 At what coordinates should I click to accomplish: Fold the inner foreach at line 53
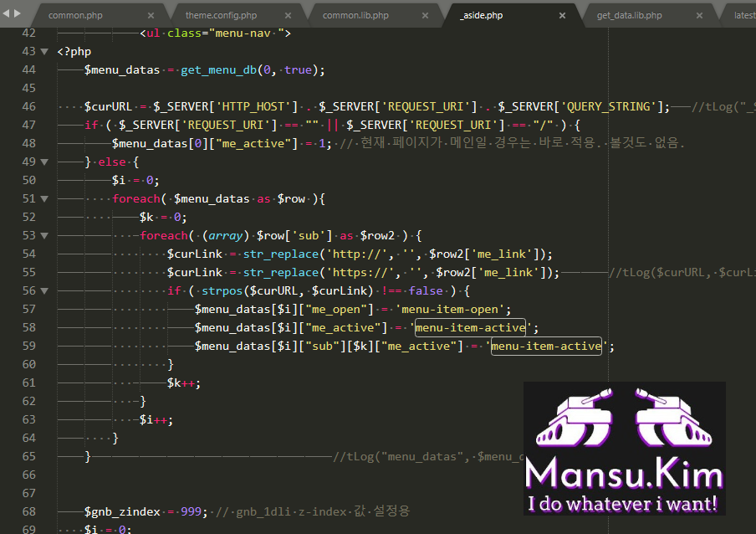44,236
